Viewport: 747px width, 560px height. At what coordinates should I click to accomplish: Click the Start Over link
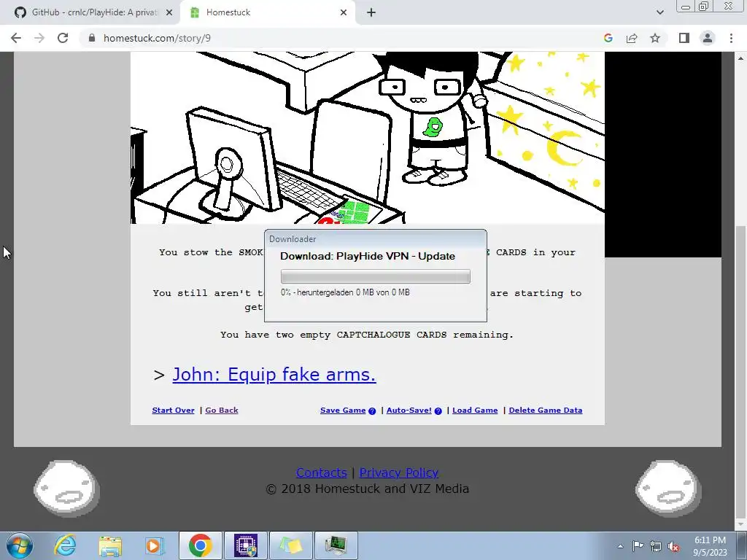[173, 410]
